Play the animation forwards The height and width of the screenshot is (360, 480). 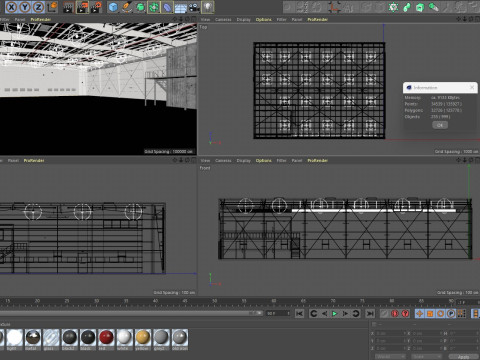pyautogui.click(x=335, y=314)
